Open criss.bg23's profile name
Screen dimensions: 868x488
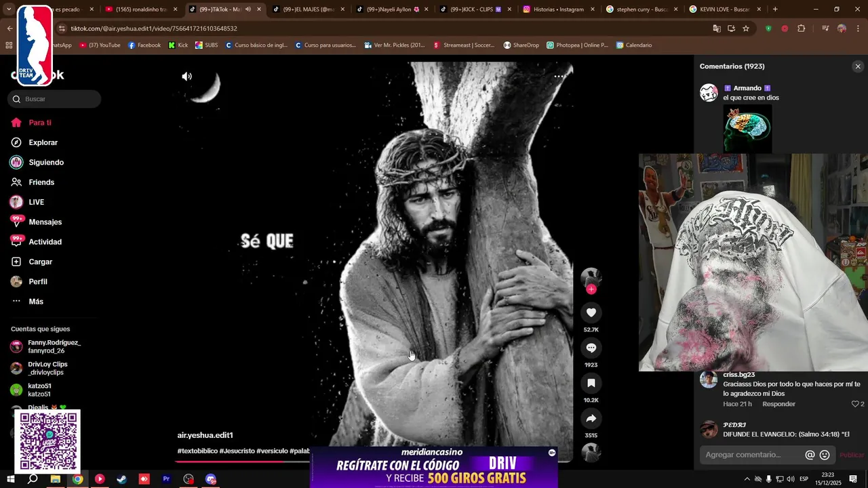(739, 375)
